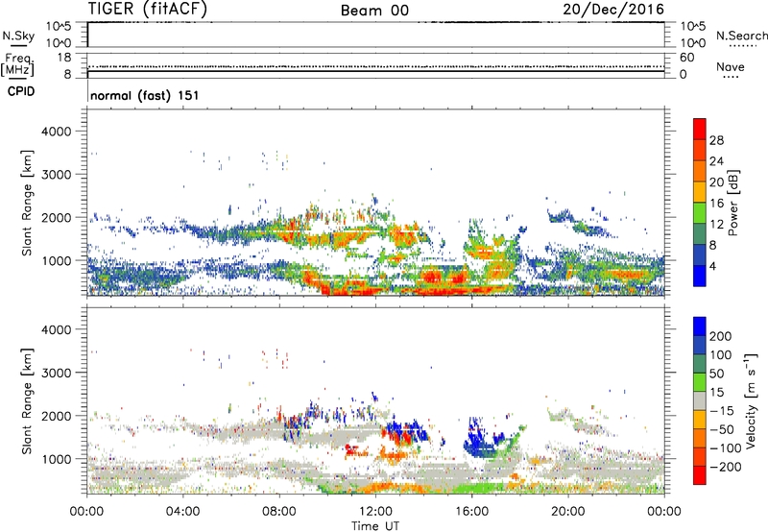This screenshot has height=532, width=768.
Task: Pick the bright green segment of velocity colorbar
Action: 700,382
